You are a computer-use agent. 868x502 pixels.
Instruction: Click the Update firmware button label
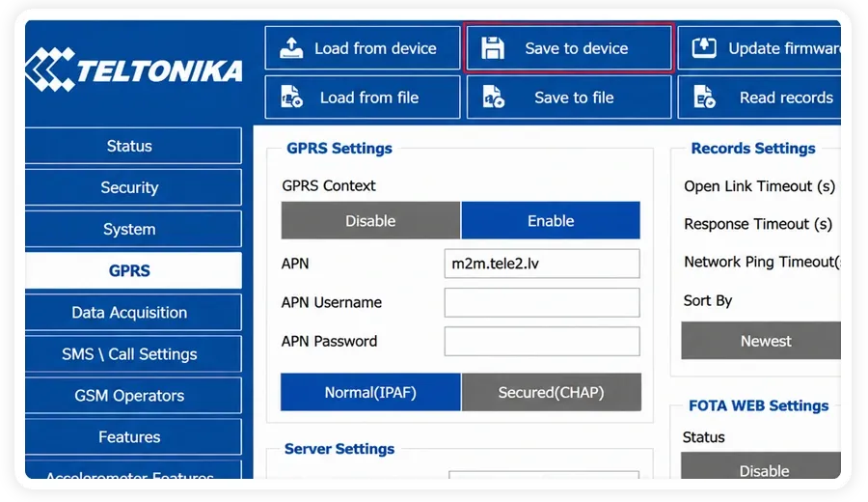coord(784,49)
